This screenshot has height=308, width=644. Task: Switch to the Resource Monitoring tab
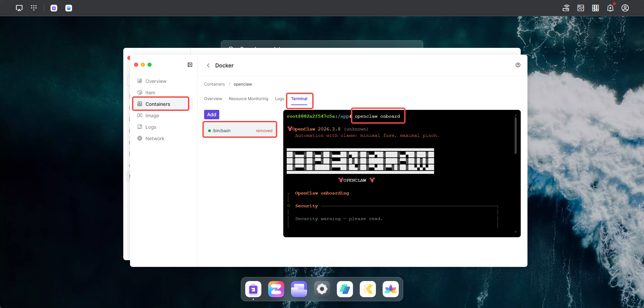point(248,99)
